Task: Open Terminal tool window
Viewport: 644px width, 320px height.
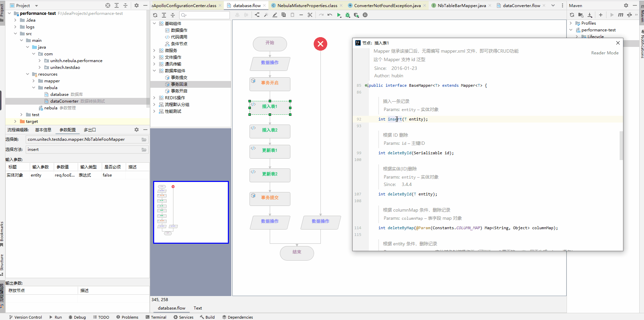Action: (x=156, y=317)
